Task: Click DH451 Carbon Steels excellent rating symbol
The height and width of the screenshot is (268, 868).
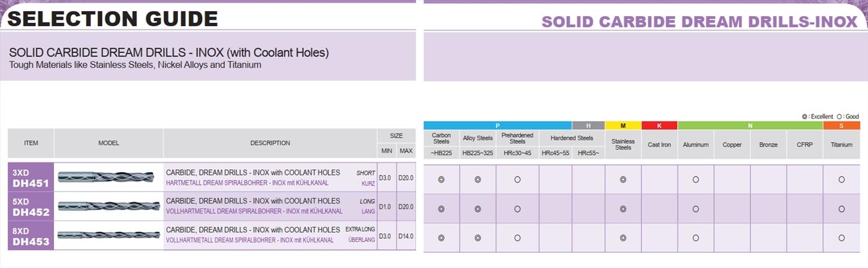Action: (441, 179)
